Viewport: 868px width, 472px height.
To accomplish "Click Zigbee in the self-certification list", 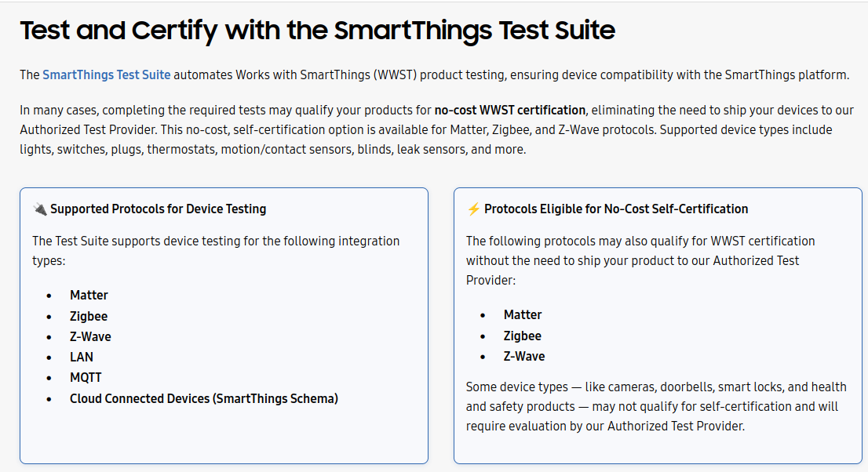I will coord(523,336).
